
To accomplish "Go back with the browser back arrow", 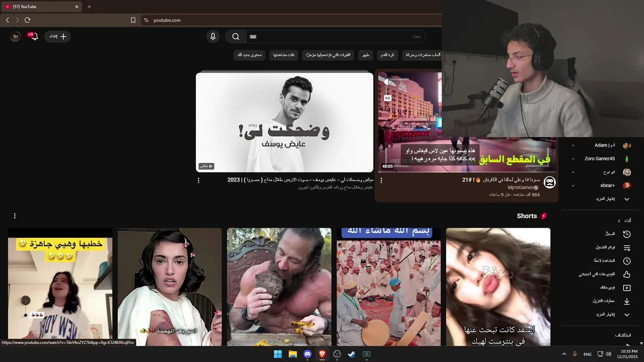I will (7, 20).
